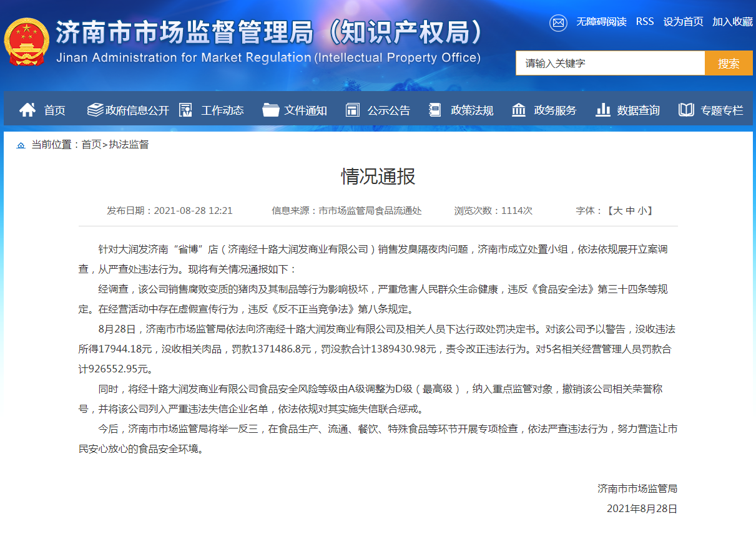Click the bar chart icon for 数据查询
756x542 pixels.
(603, 110)
